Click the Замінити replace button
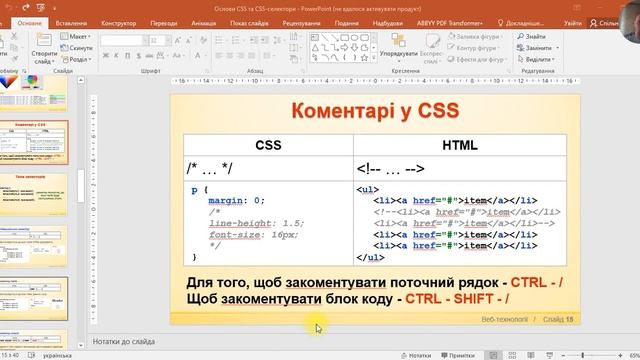The width and height of the screenshot is (640, 360). tap(538, 48)
